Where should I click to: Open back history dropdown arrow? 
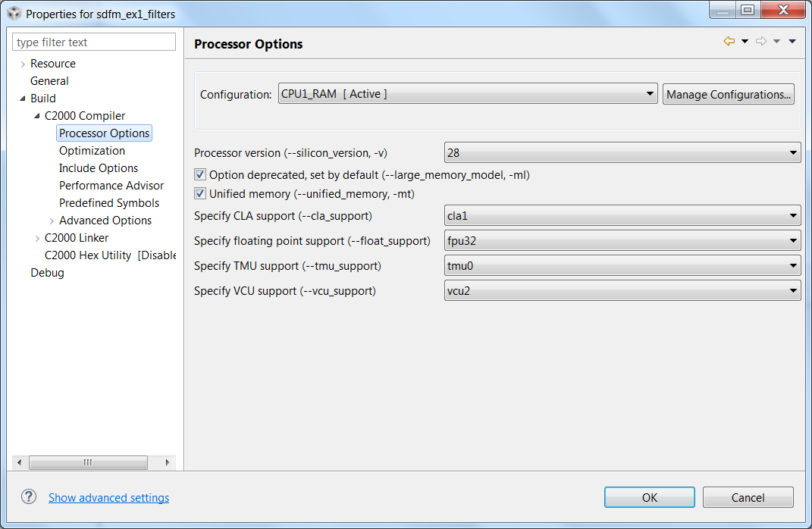click(x=745, y=42)
